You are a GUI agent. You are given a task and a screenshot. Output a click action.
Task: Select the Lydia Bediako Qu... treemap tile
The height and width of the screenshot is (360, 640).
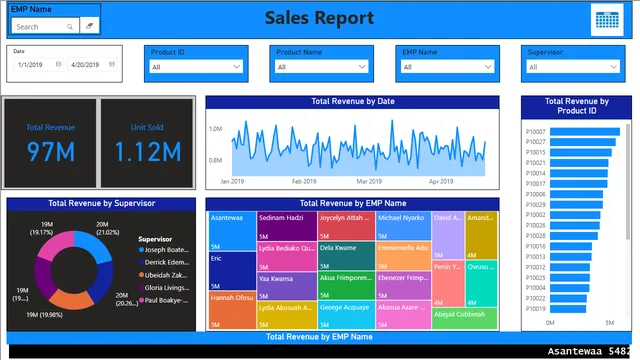click(287, 256)
